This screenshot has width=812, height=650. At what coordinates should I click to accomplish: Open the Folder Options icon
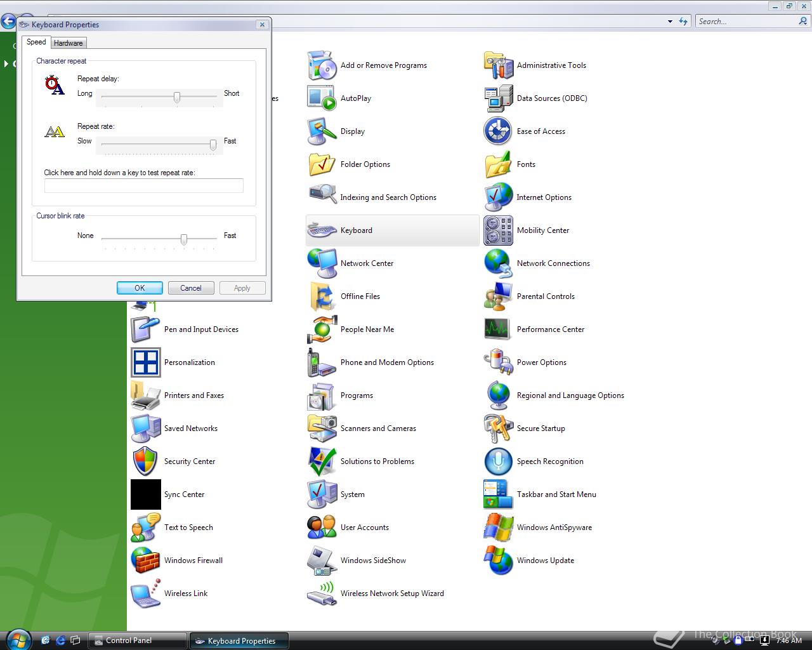pos(322,164)
